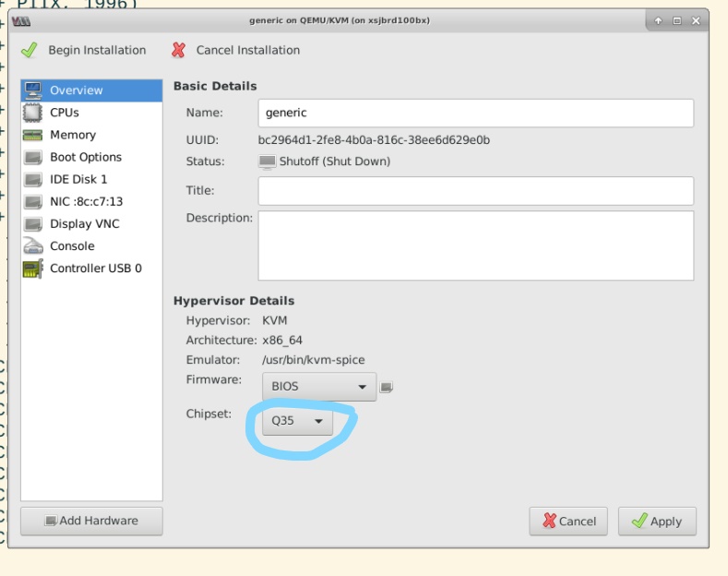Select the Console device entry

(x=71, y=246)
